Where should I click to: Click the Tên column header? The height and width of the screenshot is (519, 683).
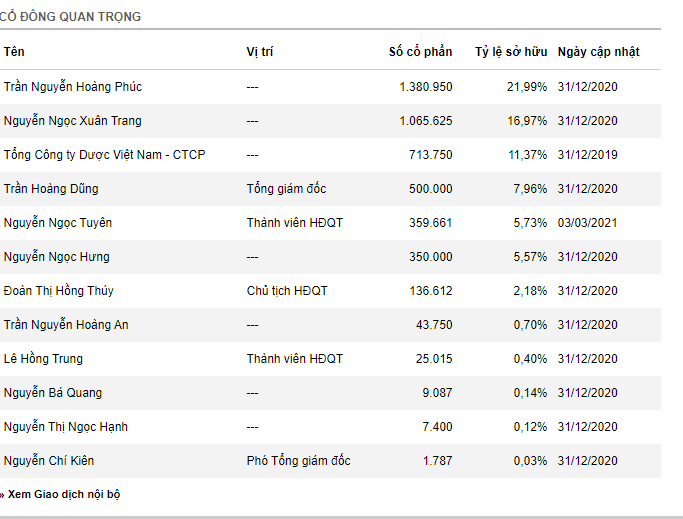(x=14, y=52)
